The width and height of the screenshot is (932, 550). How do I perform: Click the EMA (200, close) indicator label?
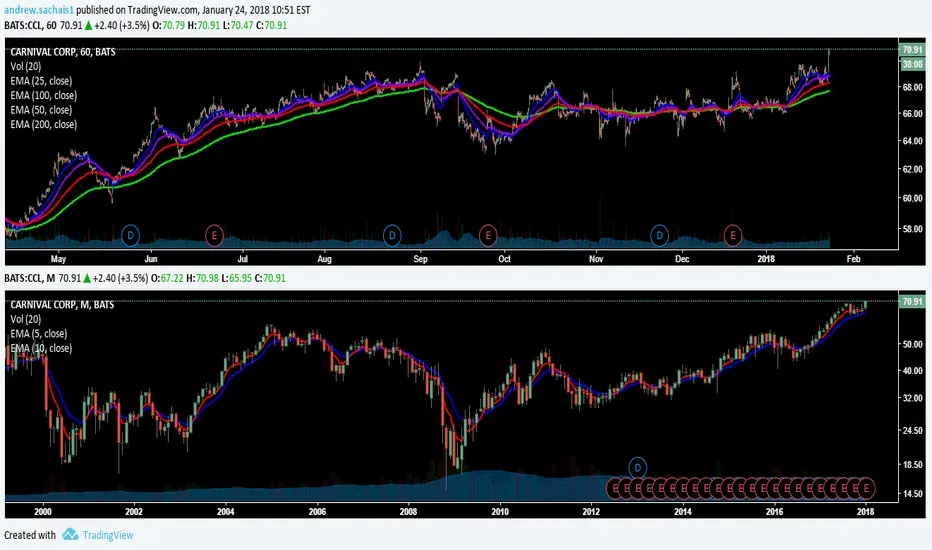43,124
